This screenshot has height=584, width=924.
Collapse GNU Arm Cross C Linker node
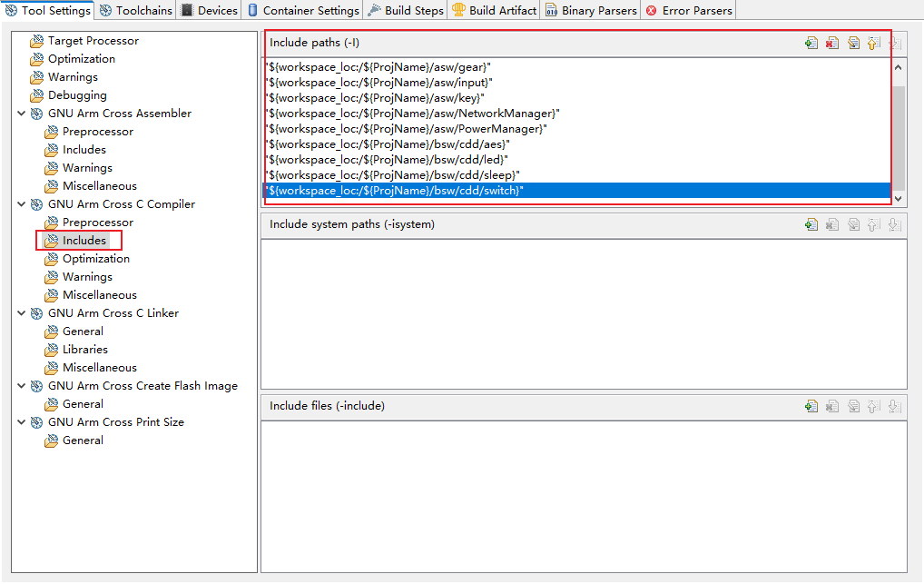(21, 313)
